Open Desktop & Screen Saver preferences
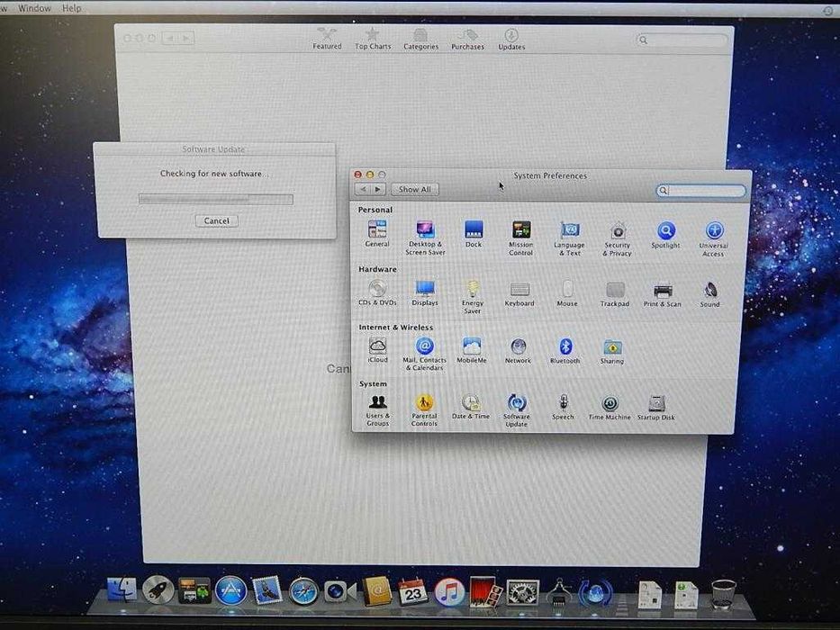The width and height of the screenshot is (840, 630). coord(425,238)
